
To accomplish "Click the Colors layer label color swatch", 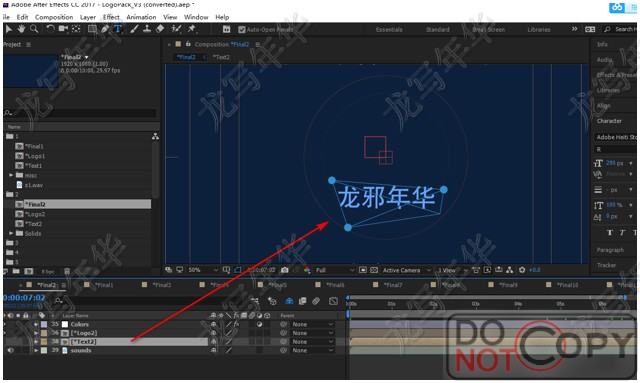I will (x=44, y=324).
